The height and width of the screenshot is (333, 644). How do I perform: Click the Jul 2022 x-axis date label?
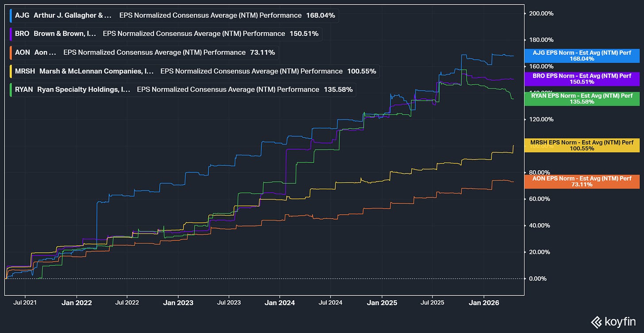click(127, 303)
